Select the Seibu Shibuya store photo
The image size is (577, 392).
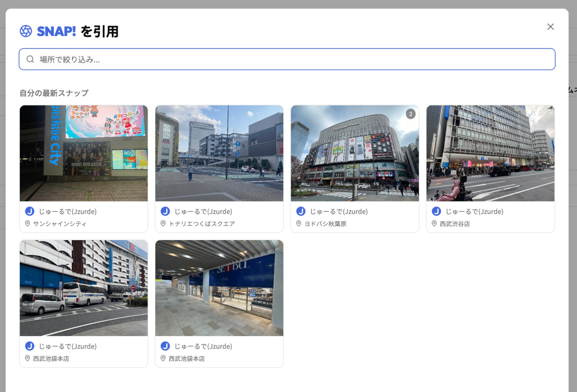pyautogui.click(x=490, y=153)
